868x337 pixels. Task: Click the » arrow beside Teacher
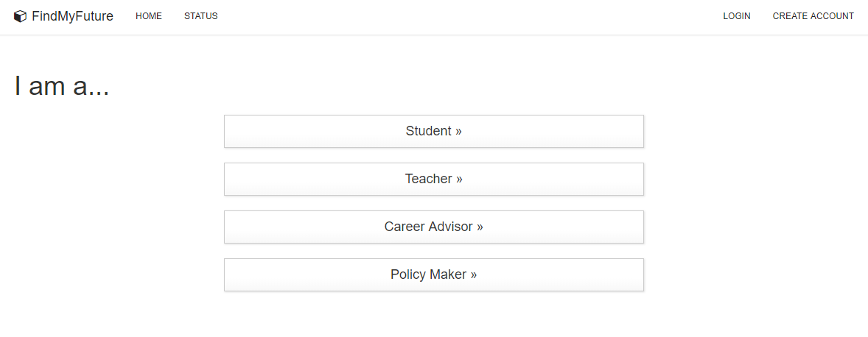(459, 180)
